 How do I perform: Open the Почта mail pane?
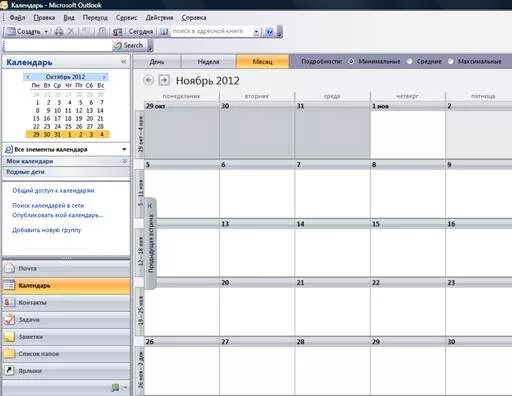point(66,268)
